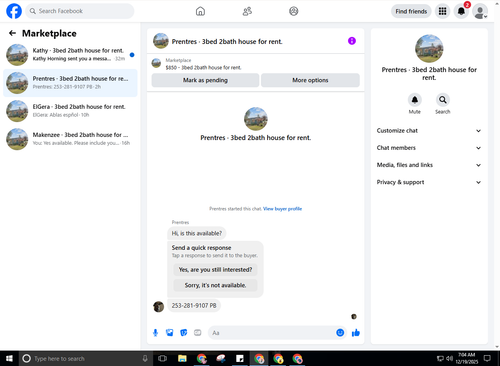Click the Find friends button

click(411, 11)
